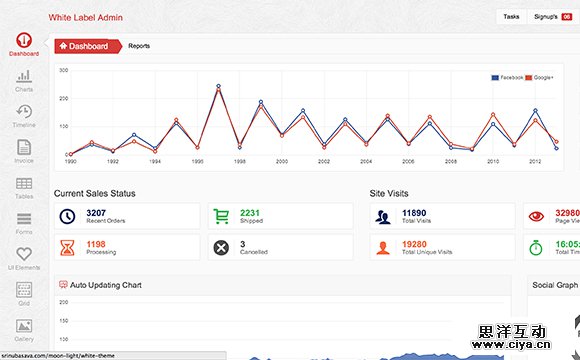Viewport: 580px width, 360px height.
Task: Click the 2231 Shipped value
Action: (250, 213)
